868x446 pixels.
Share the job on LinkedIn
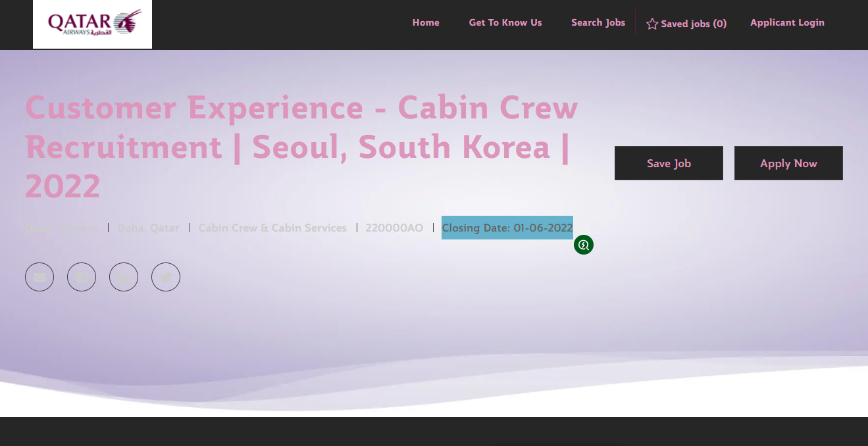tap(124, 277)
